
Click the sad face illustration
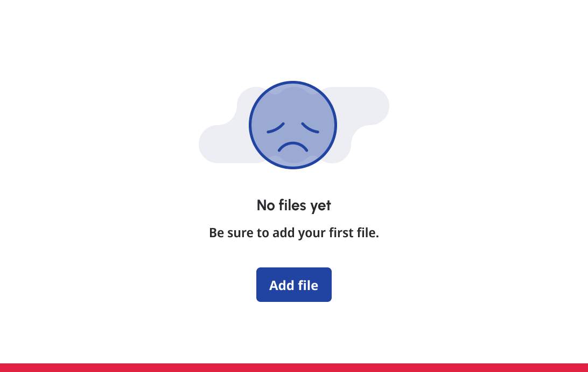293,125
